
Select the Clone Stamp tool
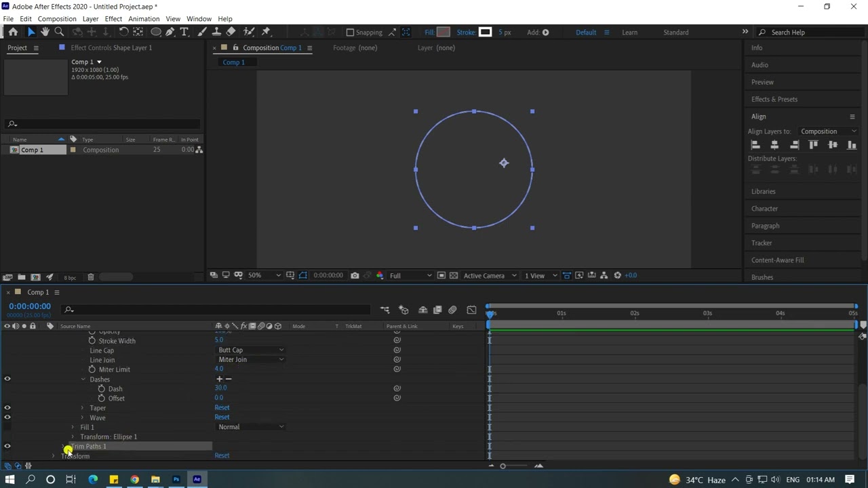(x=216, y=32)
